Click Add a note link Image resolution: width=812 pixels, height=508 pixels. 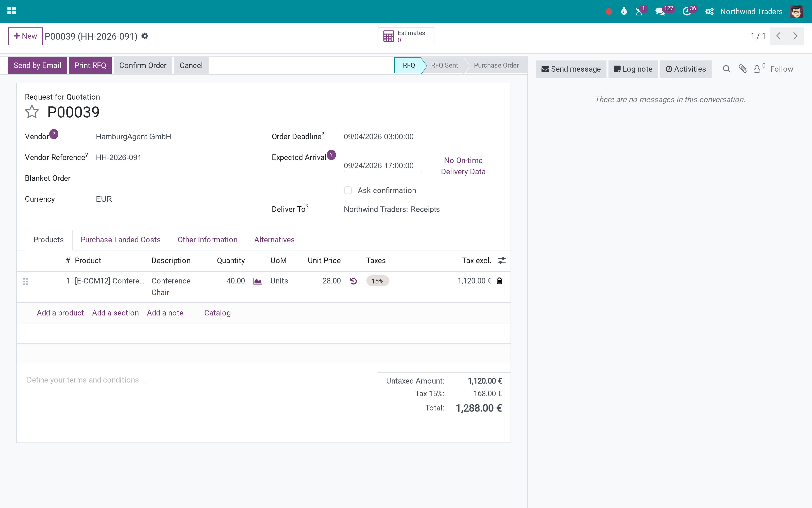pyautogui.click(x=165, y=313)
